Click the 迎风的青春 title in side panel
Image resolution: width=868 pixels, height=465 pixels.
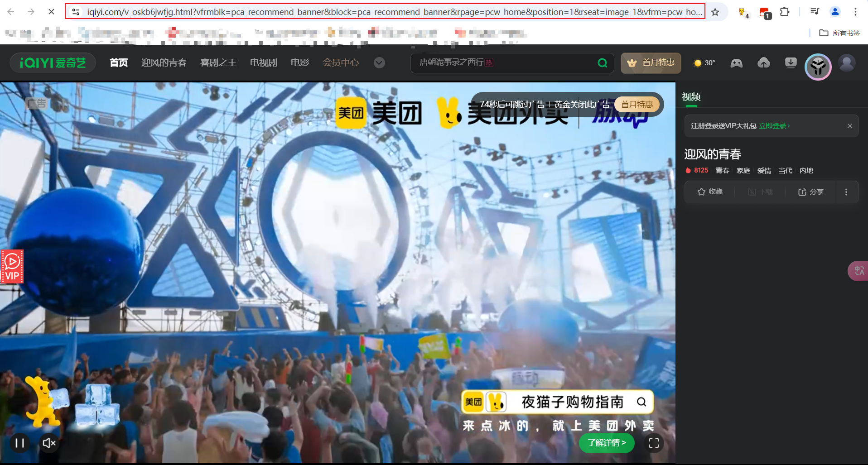point(713,154)
